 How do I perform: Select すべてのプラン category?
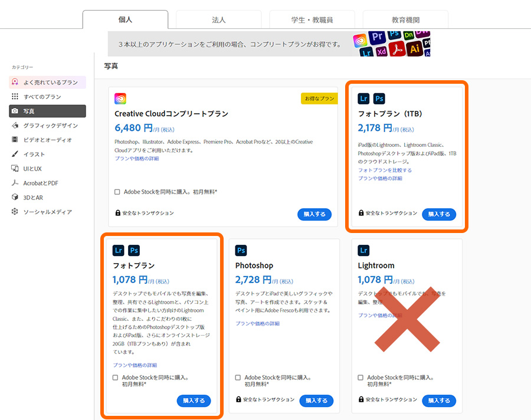click(47, 97)
